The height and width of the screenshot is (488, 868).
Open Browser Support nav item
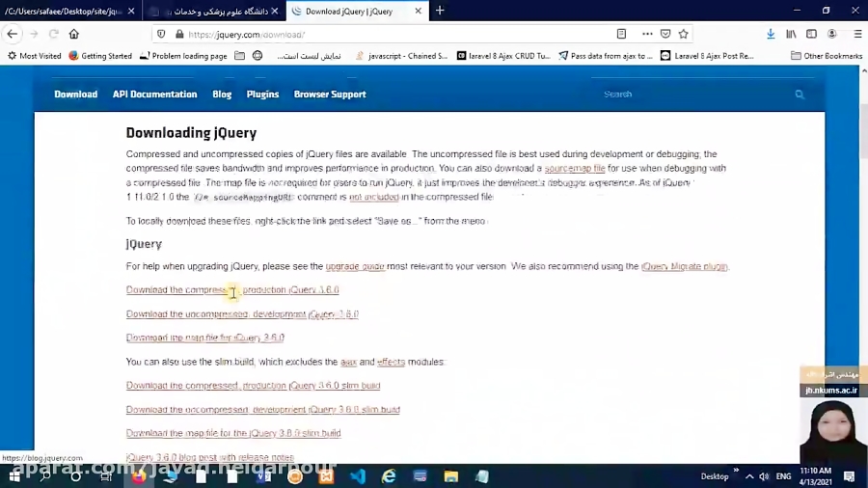coord(330,95)
